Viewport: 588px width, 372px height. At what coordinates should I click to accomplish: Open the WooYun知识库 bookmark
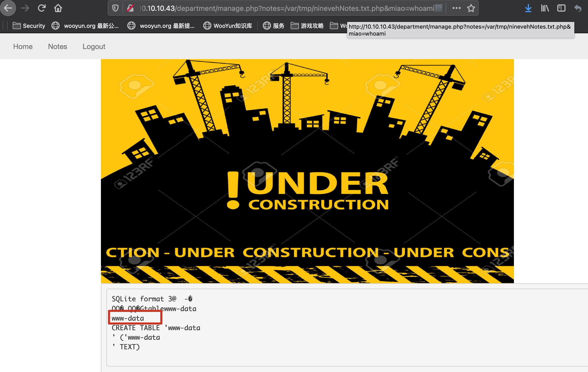point(228,26)
